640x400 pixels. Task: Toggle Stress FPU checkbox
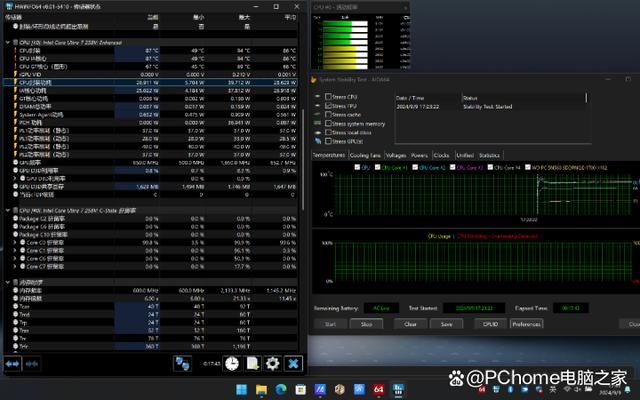[x=328, y=106]
